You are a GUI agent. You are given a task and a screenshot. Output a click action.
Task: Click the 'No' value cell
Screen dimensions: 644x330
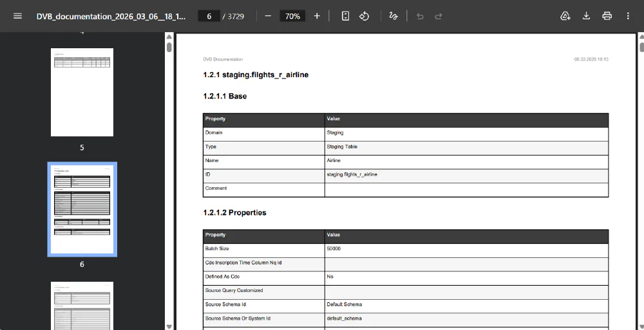coord(466,279)
